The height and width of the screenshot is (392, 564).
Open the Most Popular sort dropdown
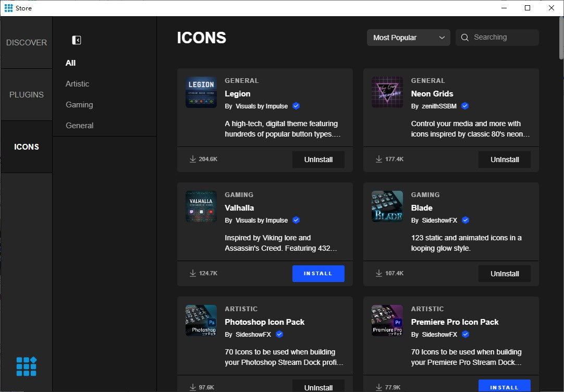click(408, 38)
